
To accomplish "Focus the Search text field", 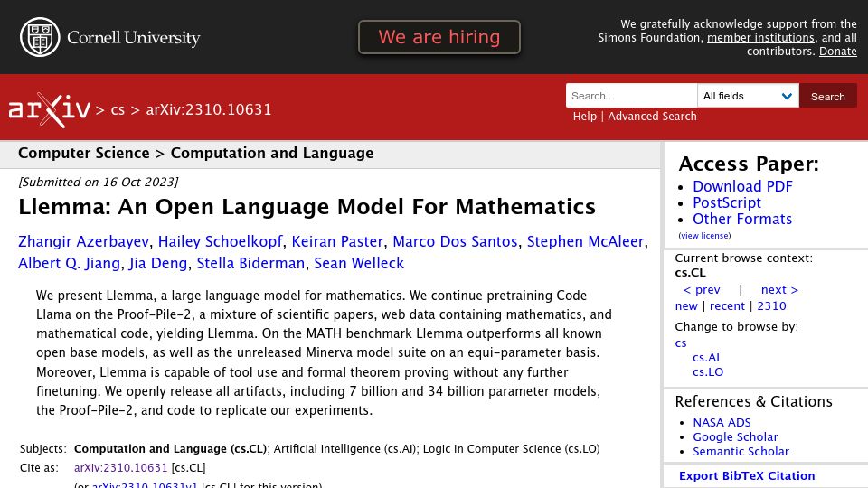I will click(631, 96).
